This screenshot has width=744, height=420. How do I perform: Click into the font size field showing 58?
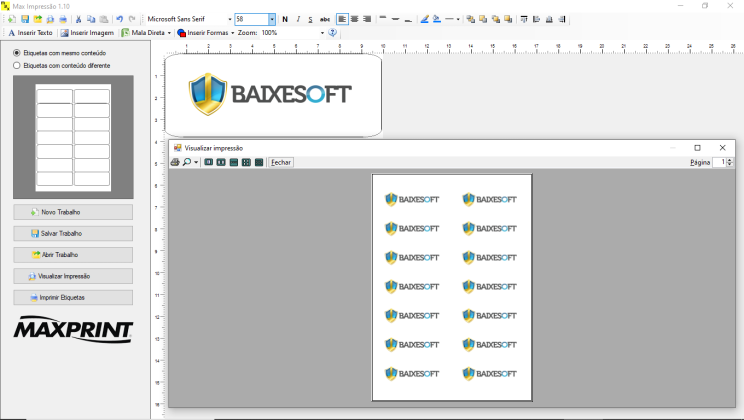click(251, 19)
